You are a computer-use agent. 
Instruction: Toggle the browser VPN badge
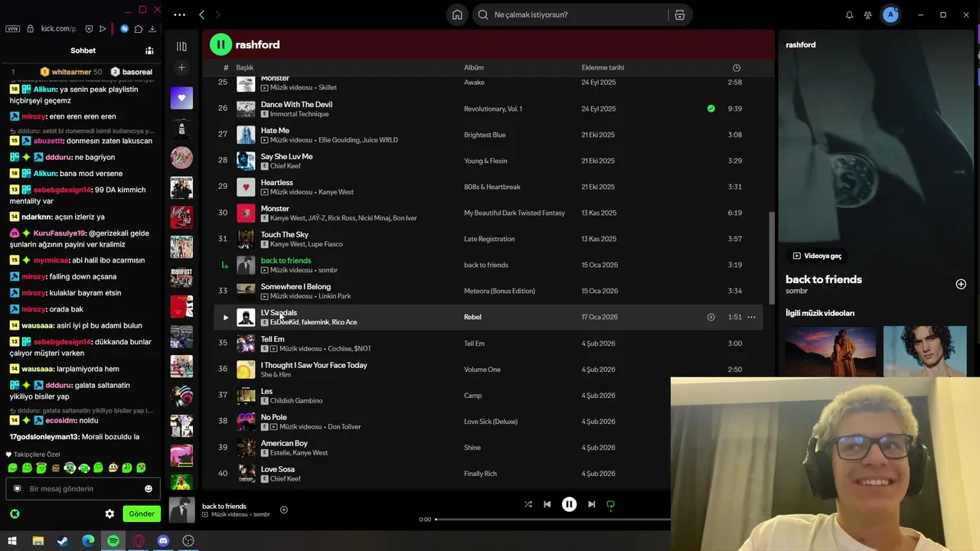point(12,28)
